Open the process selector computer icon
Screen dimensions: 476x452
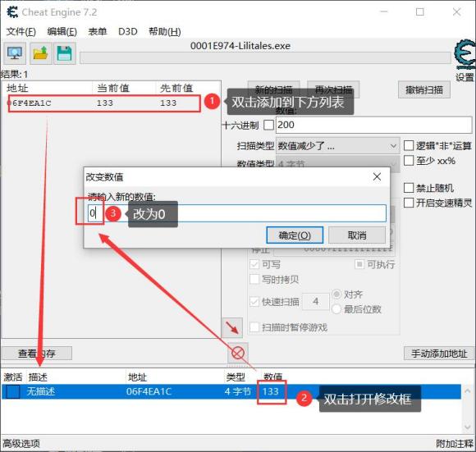pos(15,53)
